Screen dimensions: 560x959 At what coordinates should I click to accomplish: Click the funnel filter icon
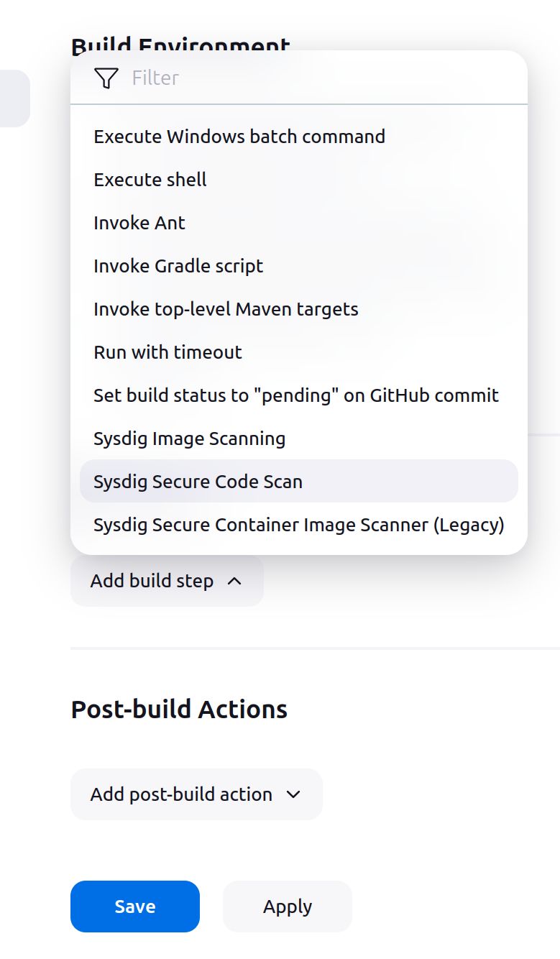(x=106, y=78)
